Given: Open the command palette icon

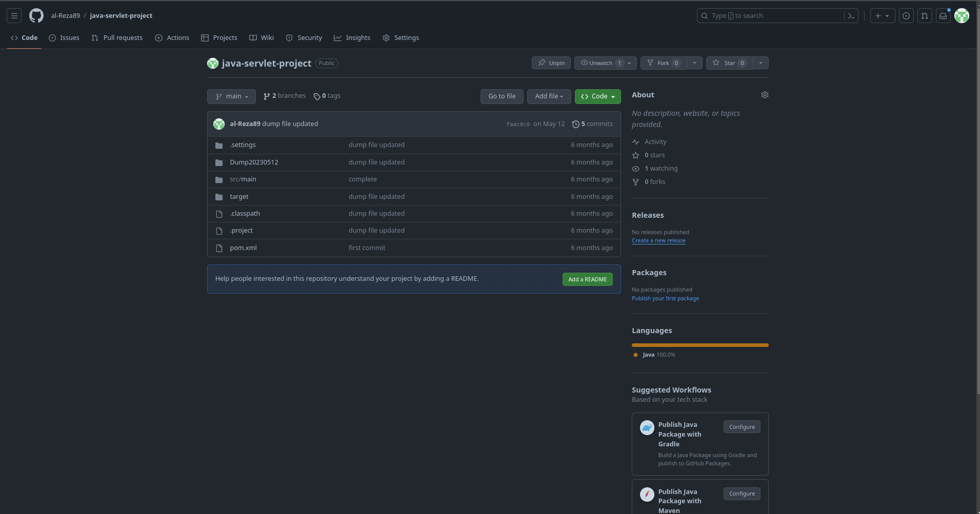Looking at the screenshot, I should [x=851, y=16].
